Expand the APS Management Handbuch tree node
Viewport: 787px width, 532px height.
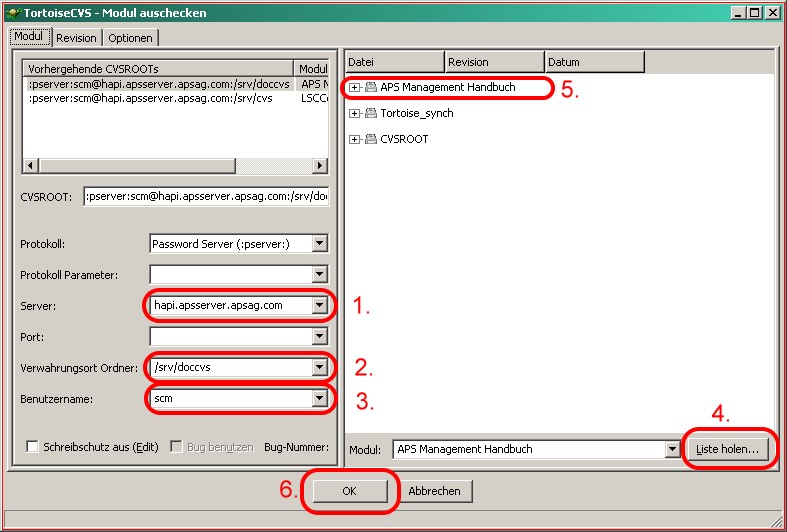[x=355, y=88]
